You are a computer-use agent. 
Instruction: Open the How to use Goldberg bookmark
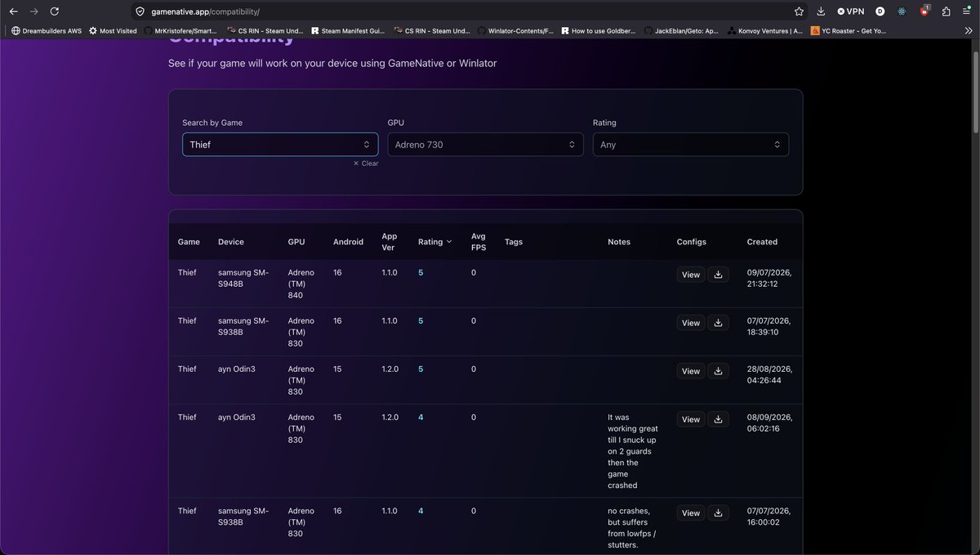click(x=598, y=31)
